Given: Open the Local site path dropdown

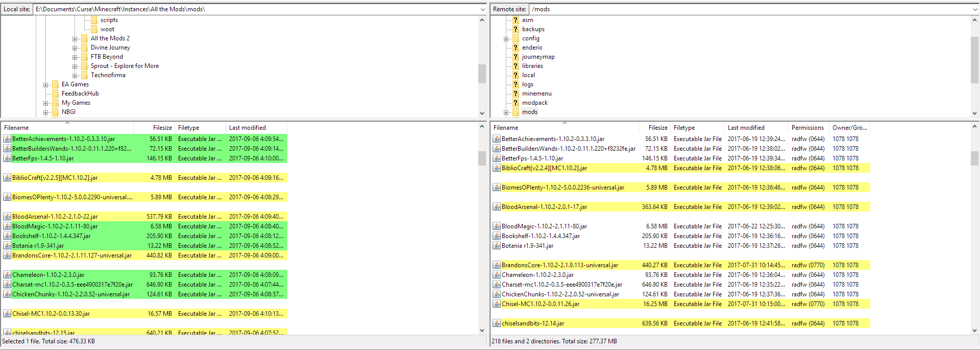Looking at the screenshot, I should pyautogui.click(x=482, y=9).
